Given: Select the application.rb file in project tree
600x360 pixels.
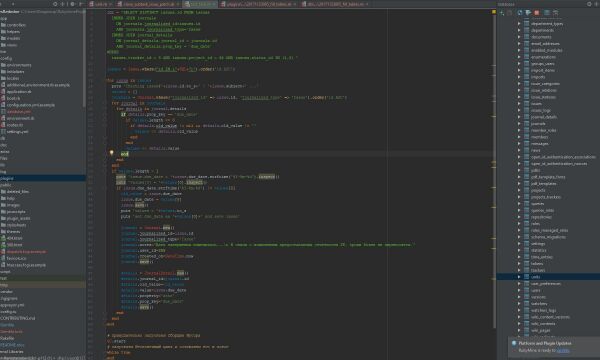Looking at the screenshot, I should pos(19,92).
